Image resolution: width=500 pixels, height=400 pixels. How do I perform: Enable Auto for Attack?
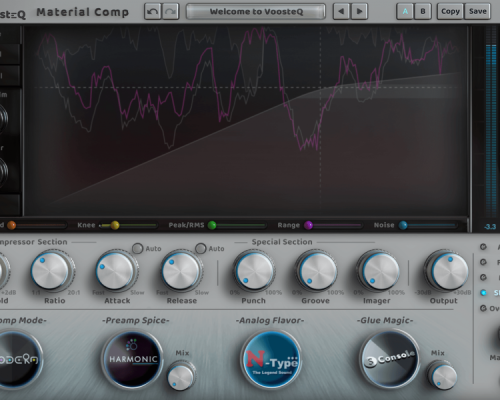click(137, 248)
